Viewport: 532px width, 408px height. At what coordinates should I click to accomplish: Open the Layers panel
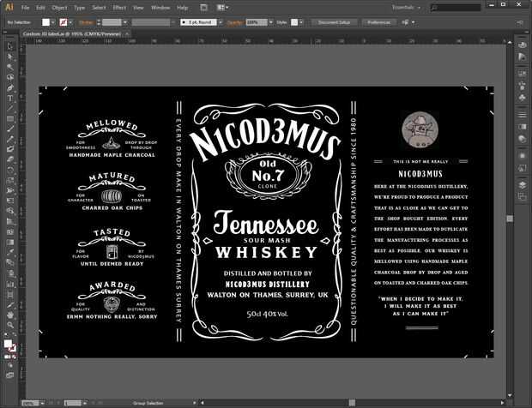click(x=523, y=184)
